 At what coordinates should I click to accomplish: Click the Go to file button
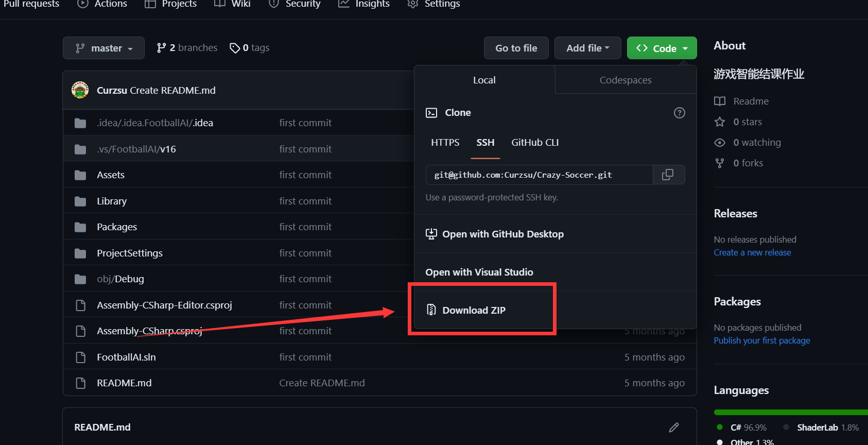(516, 48)
